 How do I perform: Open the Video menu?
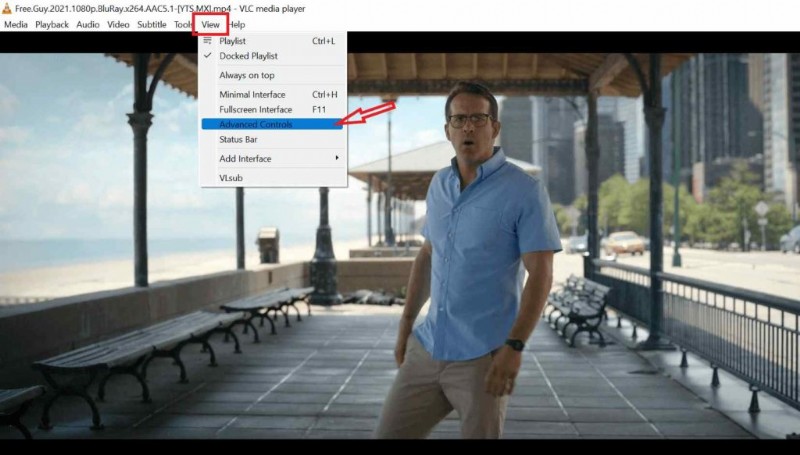(x=118, y=24)
